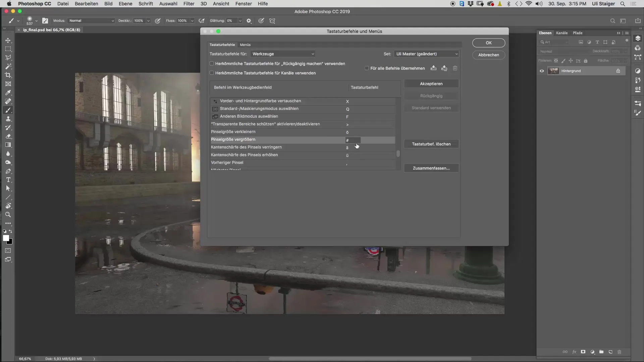Toggle airbrush build-up icon
644x362 pixels.
click(202, 21)
